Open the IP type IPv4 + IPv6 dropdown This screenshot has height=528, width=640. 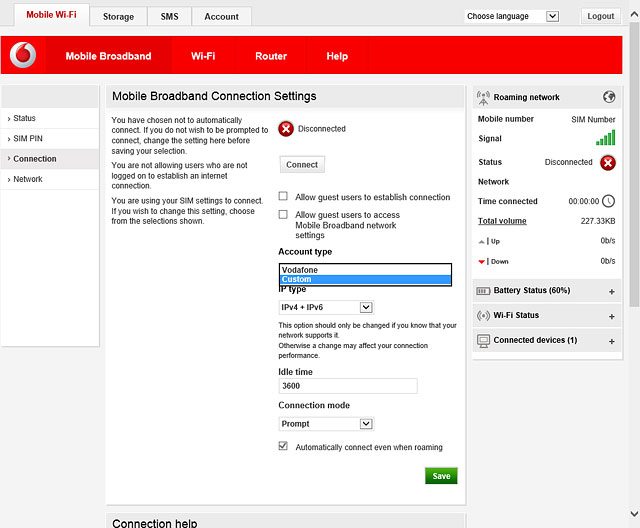coord(326,307)
